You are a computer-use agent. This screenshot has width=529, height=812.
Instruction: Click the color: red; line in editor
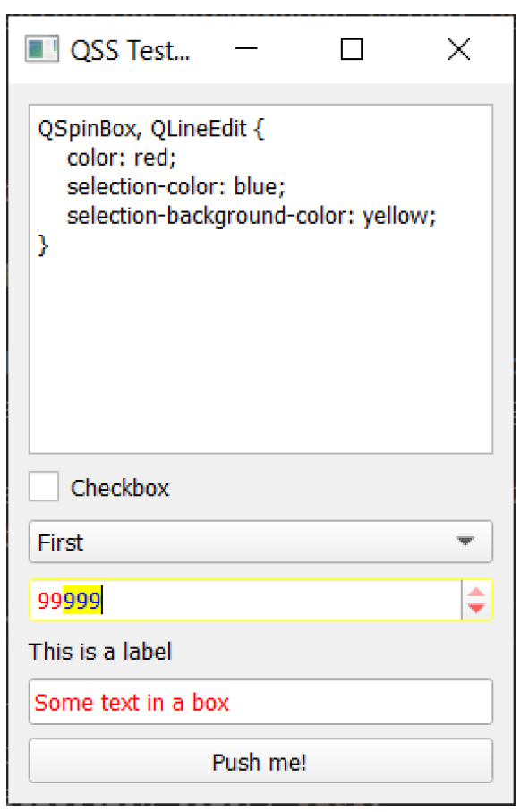122,158
